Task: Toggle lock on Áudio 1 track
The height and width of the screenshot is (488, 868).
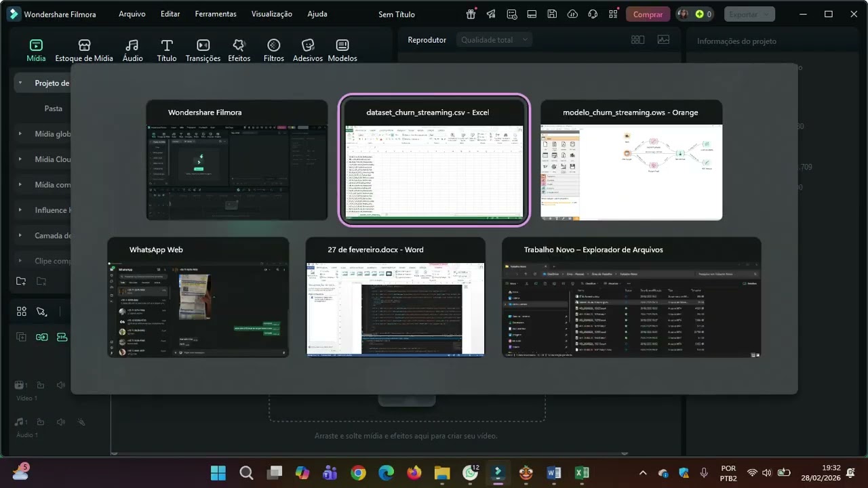Action: point(41,422)
